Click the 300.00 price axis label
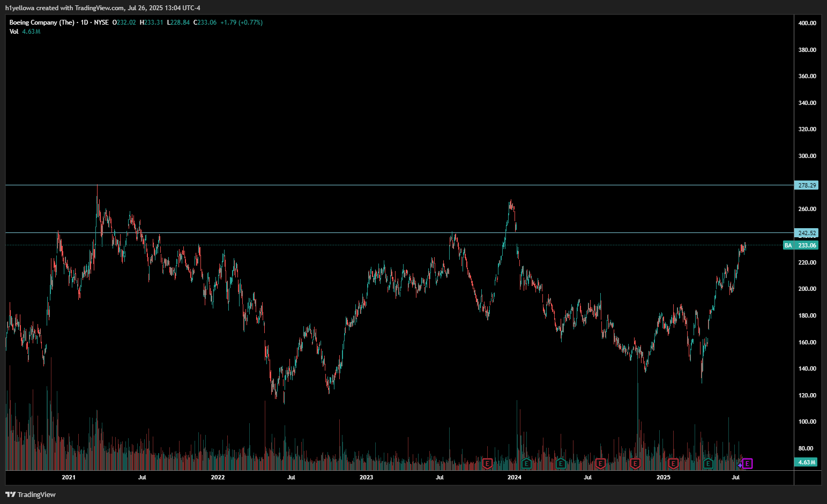827x504 pixels. [x=807, y=156]
